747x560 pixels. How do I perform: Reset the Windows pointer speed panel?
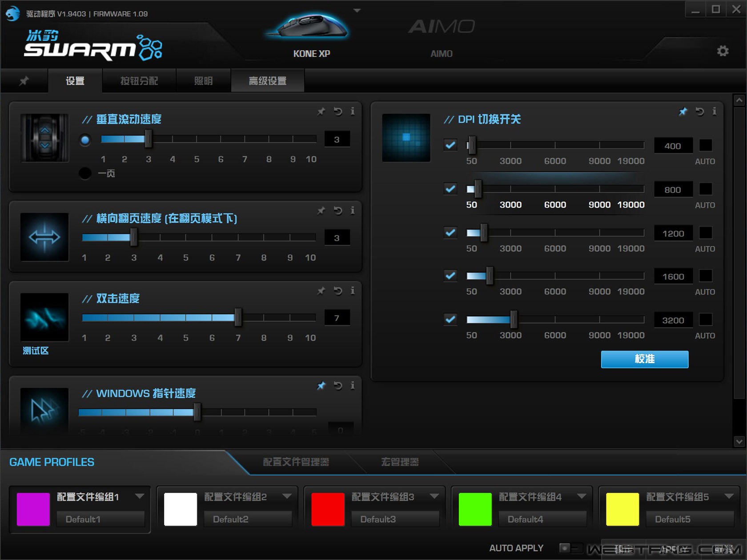pyautogui.click(x=338, y=385)
